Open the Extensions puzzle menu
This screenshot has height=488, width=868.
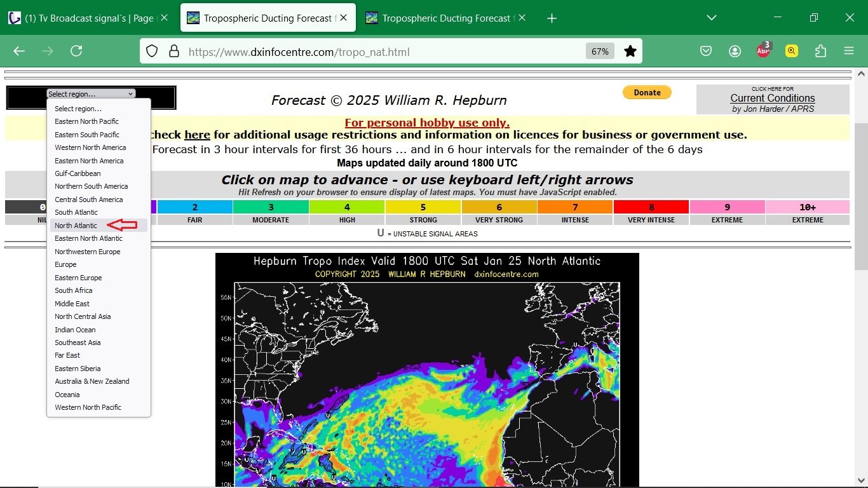point(820,51)
